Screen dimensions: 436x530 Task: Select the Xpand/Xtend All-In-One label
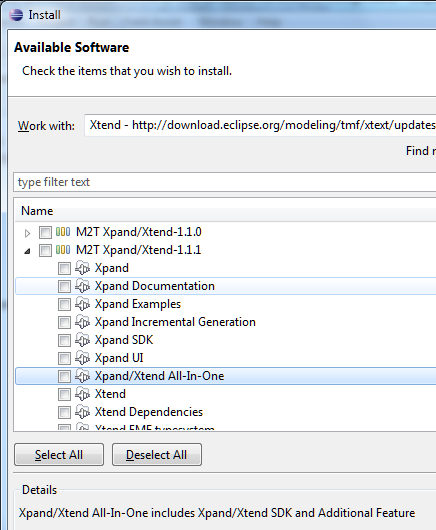160,376
